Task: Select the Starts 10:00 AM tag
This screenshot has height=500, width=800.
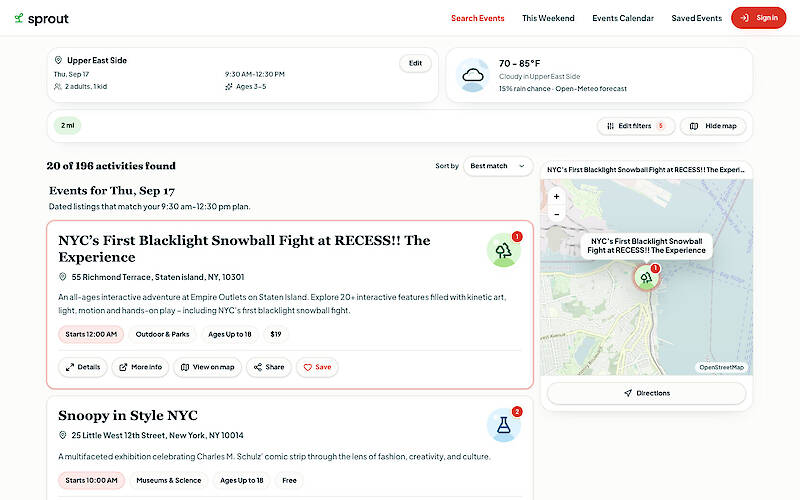Action: tap(91, 480)
